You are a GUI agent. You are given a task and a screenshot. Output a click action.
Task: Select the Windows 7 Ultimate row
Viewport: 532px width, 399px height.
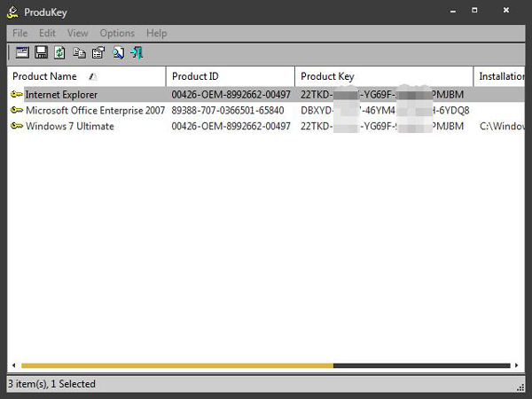pyautogui.click(x=266, y=126)
